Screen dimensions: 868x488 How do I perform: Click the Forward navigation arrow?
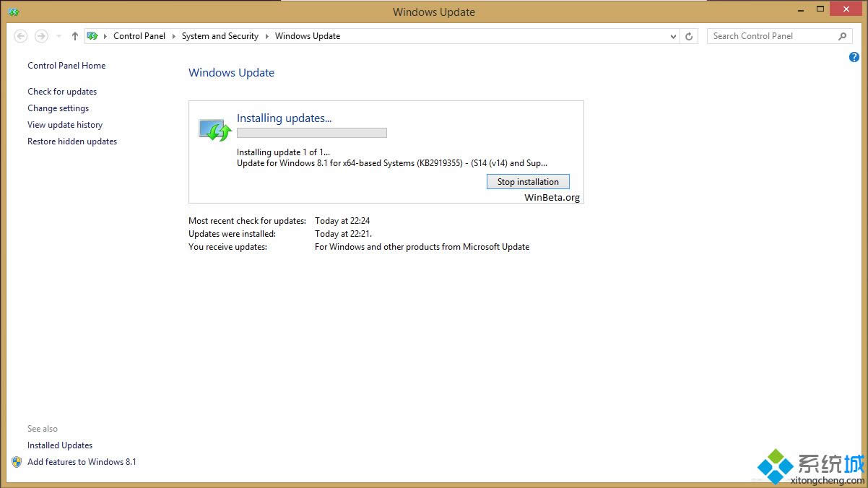point(41,36)
